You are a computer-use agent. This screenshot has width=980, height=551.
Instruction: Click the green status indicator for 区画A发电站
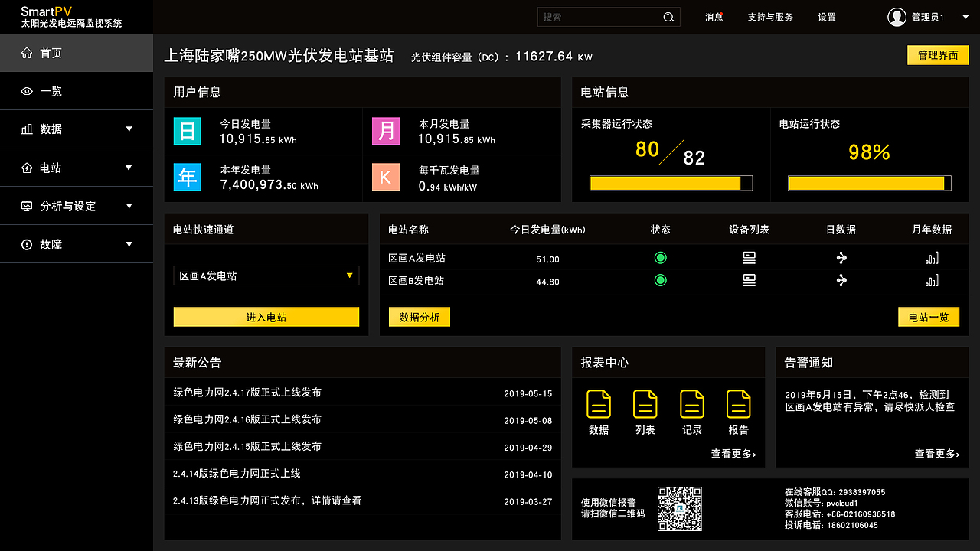pos(661,258)
